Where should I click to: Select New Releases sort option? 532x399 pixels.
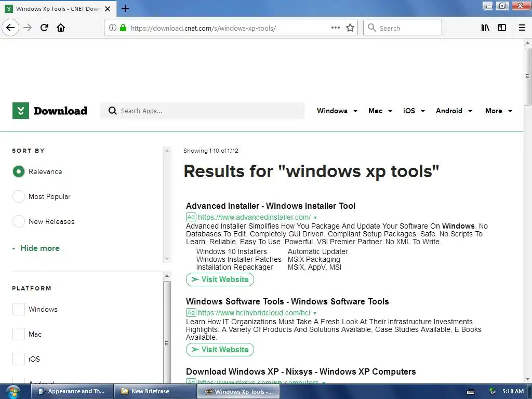(x=19, y=221)
